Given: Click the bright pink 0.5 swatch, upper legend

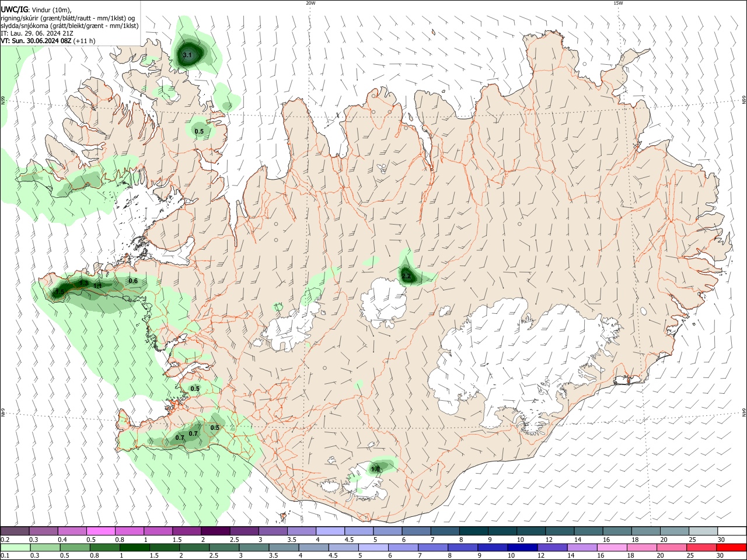Looking at the screenshot, I should (x=101, y=531).
